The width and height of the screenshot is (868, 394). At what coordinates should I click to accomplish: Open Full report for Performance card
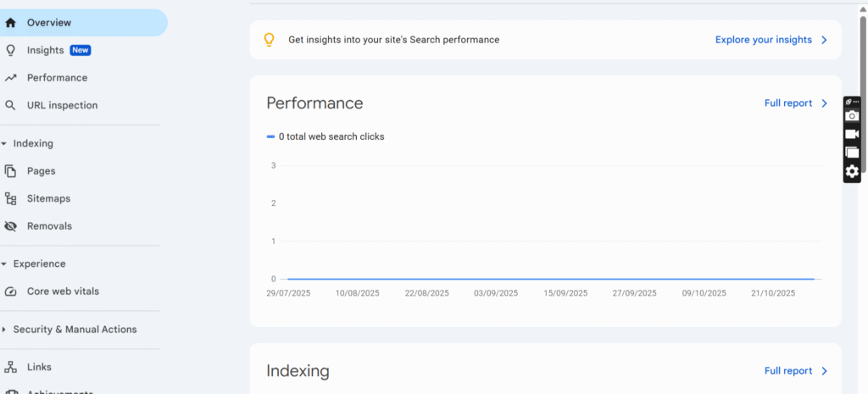pyautogui.click(x=795, y=103)
